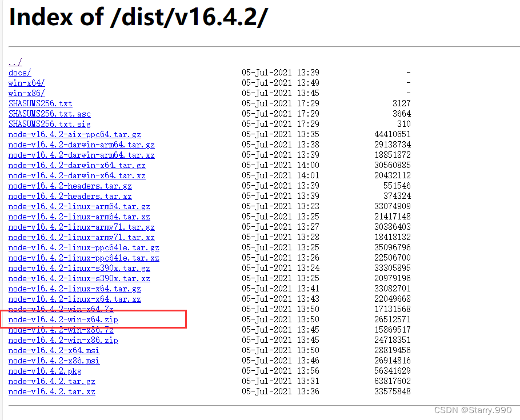The width and height of the screenshot is (520, 420).
Task: Download SHASUMS256.txt.asc file
Action: tap(49, 114)
